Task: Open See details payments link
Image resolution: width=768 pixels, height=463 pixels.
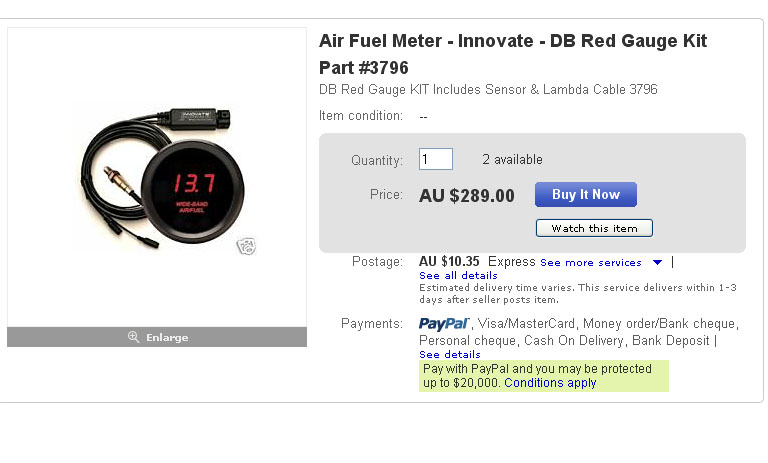Action: click(x=450, y=354)
